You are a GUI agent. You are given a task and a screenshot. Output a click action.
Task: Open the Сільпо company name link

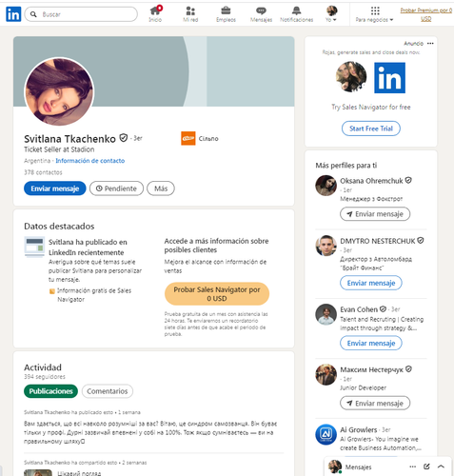pos(208,139)
